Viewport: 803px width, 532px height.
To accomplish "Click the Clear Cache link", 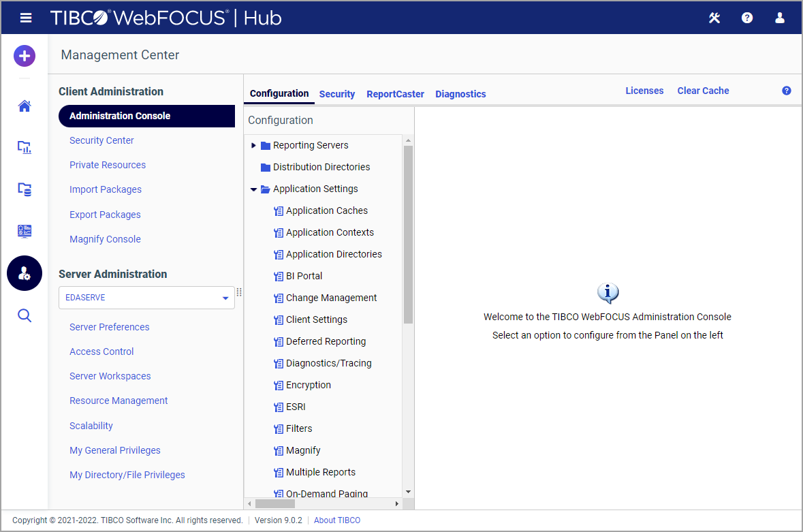I will pos(703,91).
